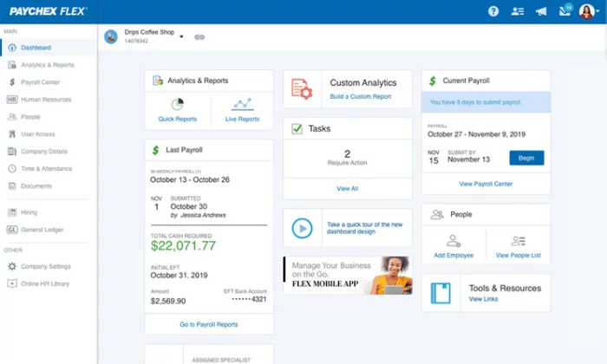The height and width of the screenshot is (364, 607).
Task: Select Dashboard in the sidebar
Action: (49, 48)
